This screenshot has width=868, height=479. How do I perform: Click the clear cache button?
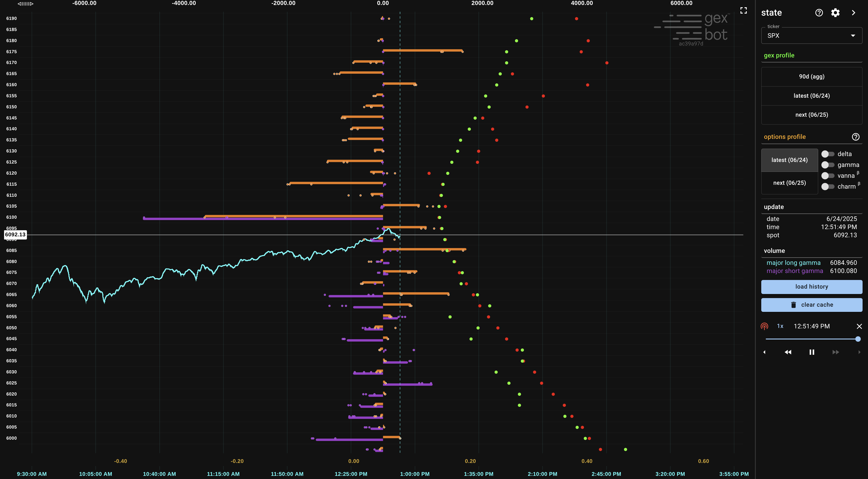811,305
